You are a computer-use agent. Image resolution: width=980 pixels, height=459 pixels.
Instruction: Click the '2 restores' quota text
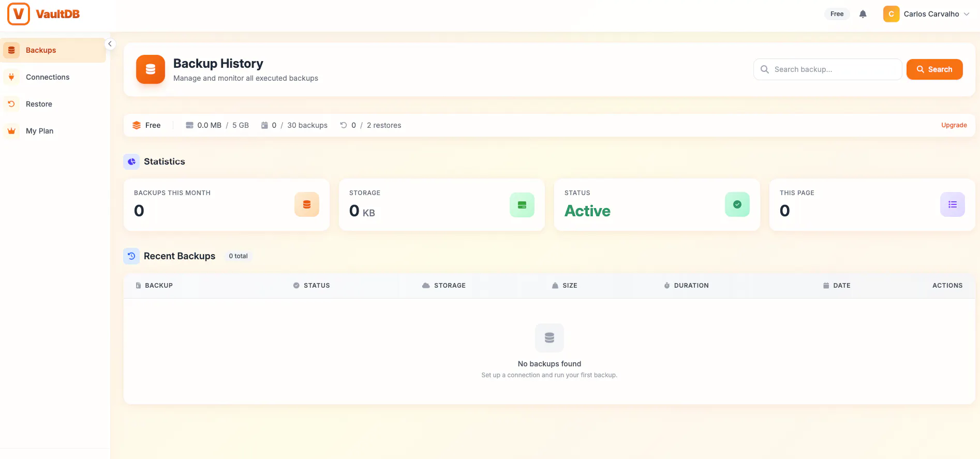click(x=384, y=125)
